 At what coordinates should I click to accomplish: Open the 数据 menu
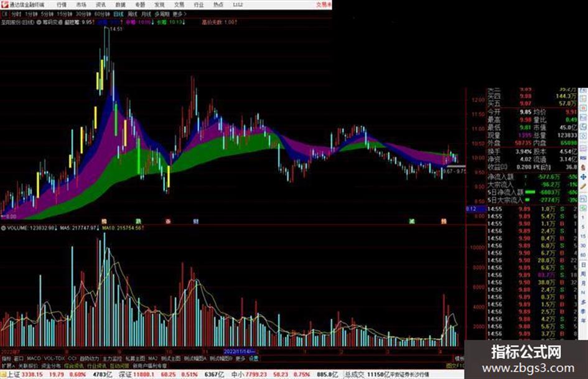click(x=120, y=4)
